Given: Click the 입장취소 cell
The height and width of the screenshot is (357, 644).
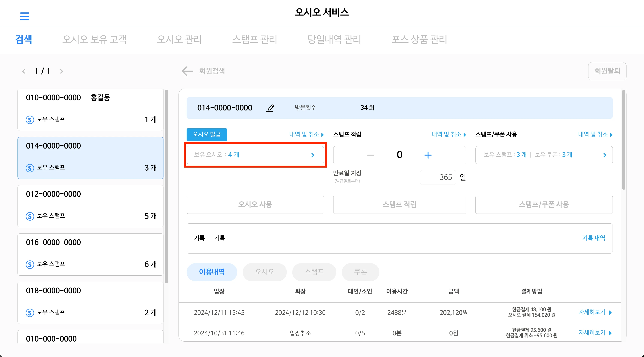Looking at the screenshot, I should (300, 333).
